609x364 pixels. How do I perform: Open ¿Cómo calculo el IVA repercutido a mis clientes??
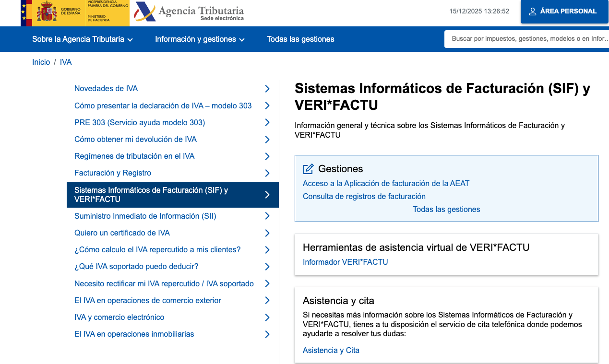pyautogui.click(x=157, y=249)
